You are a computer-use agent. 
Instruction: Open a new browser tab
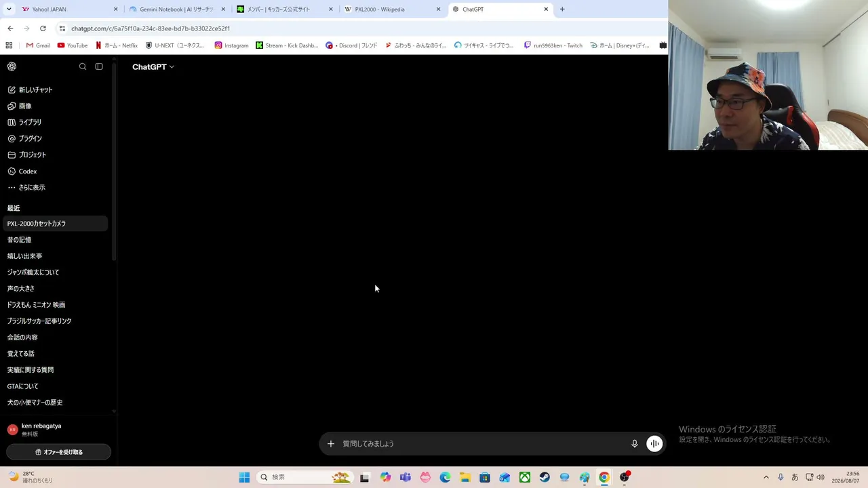[x=562, y=9]
